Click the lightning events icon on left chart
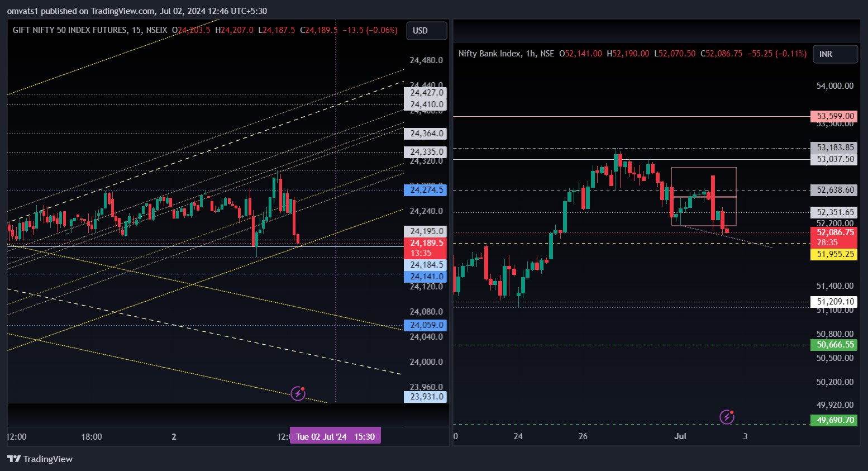 [x=298, y=393]
